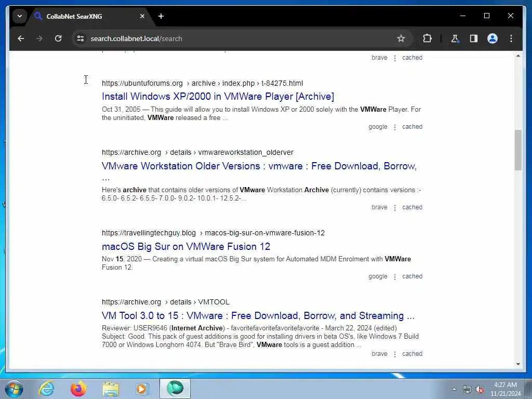Open cached link for the ubuntuforums result
This screenshot has width=532, height=399.
pos(412,127)
